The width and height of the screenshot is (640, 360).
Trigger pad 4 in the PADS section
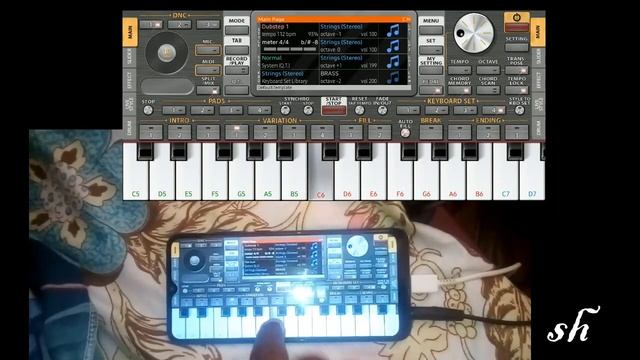point(260,110)
